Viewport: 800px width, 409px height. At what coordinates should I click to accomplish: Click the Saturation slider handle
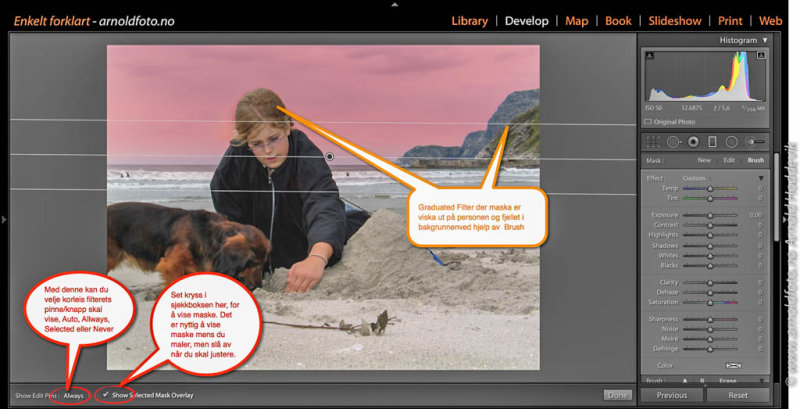coord(710,302)
